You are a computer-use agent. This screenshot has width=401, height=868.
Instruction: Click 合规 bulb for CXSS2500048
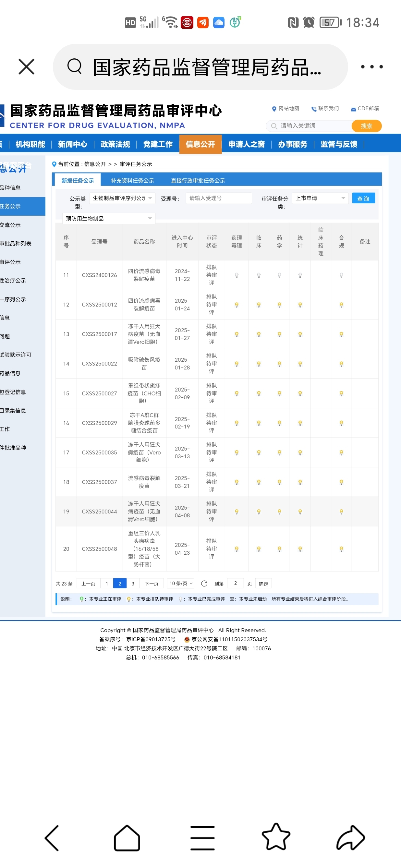pyautogui.click(x=341, y=549)
